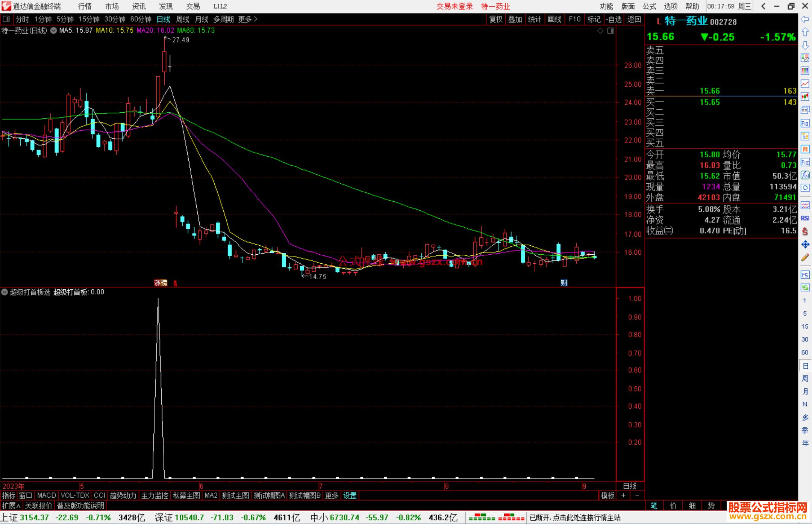812x524 pixels.
Task: Click the RSI indicator sidebar icon
Action: tap(805, 218)
